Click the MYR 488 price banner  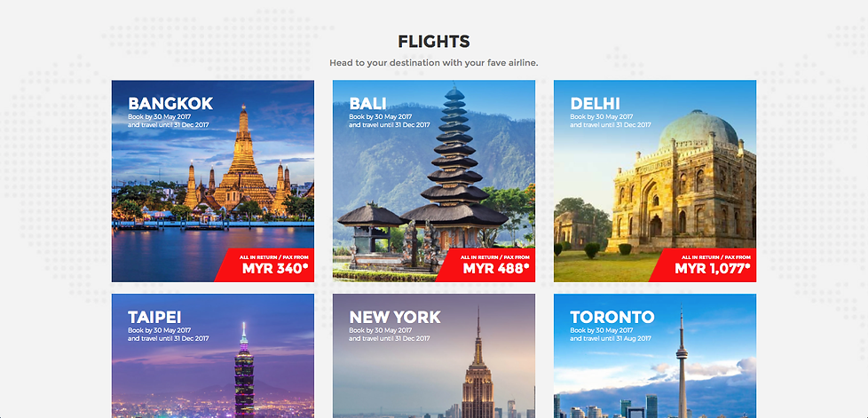[489, 265]
